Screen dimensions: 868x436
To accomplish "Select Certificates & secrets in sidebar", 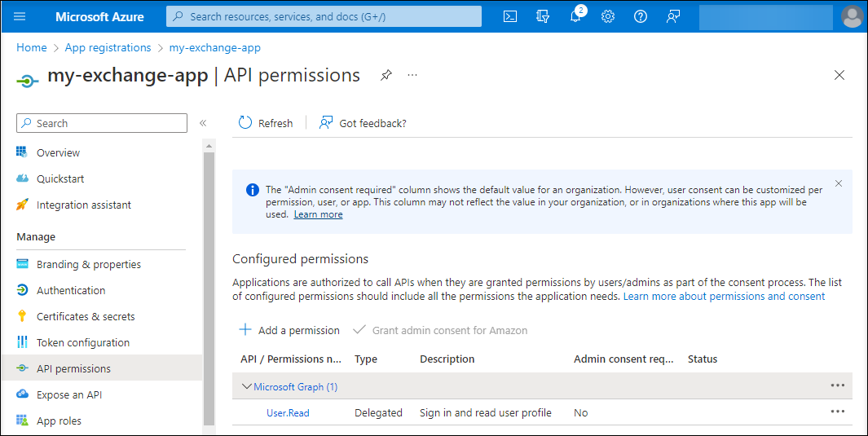I will coord(86,316).
